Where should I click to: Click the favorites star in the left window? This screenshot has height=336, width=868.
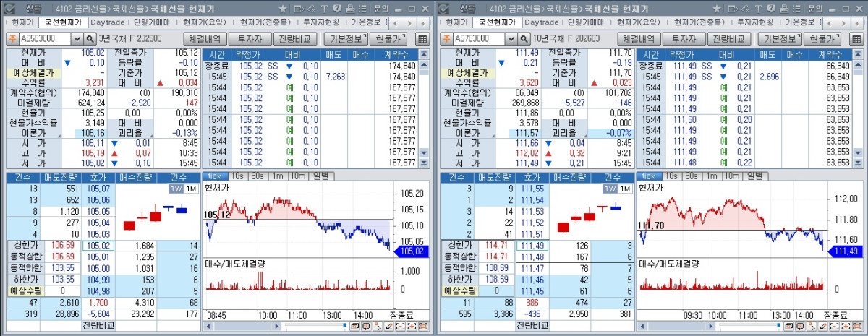click(x=282, y=8)
